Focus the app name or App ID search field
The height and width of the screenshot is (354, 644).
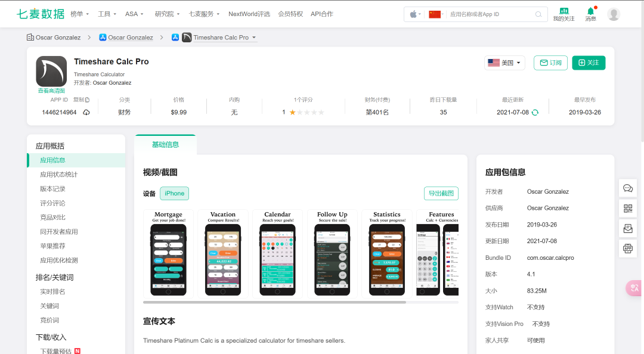coord(491,14)
